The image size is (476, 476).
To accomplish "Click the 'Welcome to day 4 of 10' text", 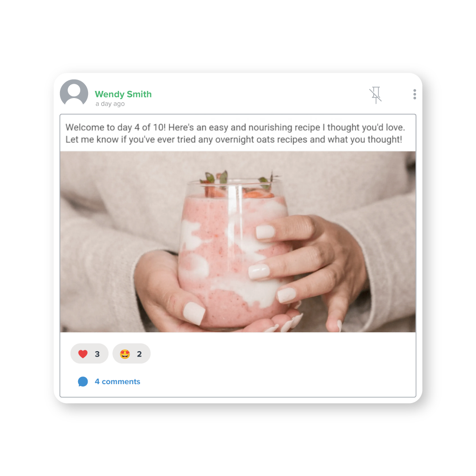I will point(116,127).
